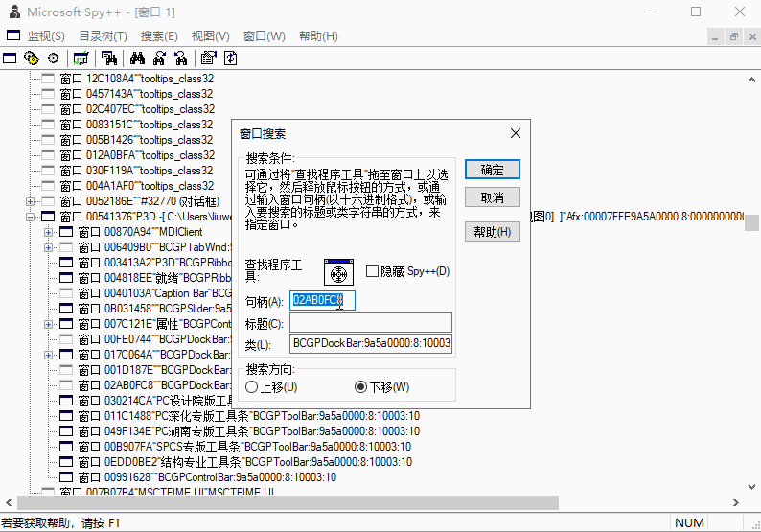Viewport: 761px width, 532px height.
Task: Select row 049F134E PC湖南专版工具条
Action: click(249, 431)
